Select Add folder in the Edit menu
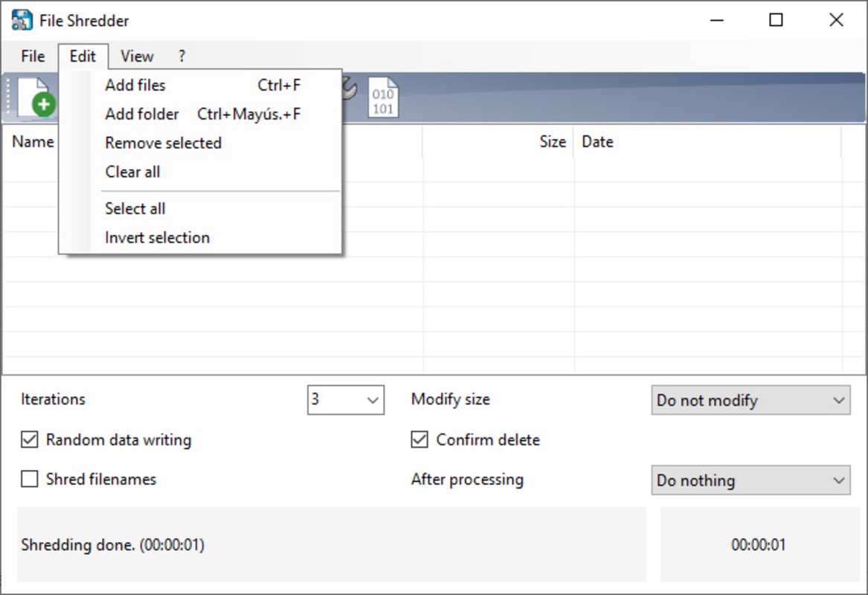Image resolution: width=868 pixels, height=595 pixels. coord(142,115)
